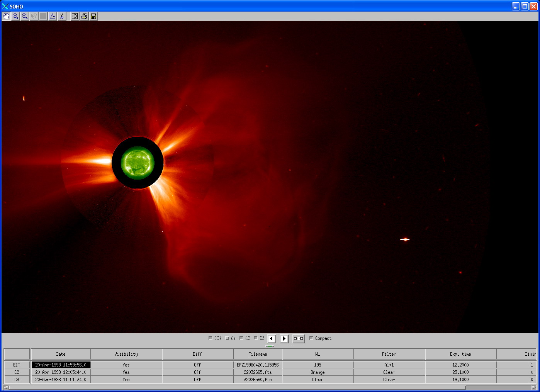Activate the zoom in magnifier tool
Image resolution: width=540 pixels, height=392 pixels.
[x=15, y=16]
